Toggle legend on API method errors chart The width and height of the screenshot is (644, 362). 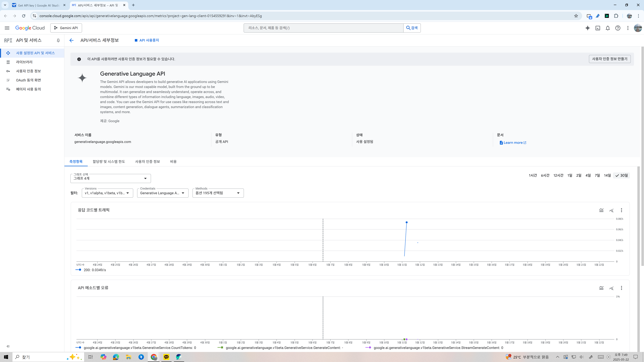pyautogui.click(x=601, y=288)
